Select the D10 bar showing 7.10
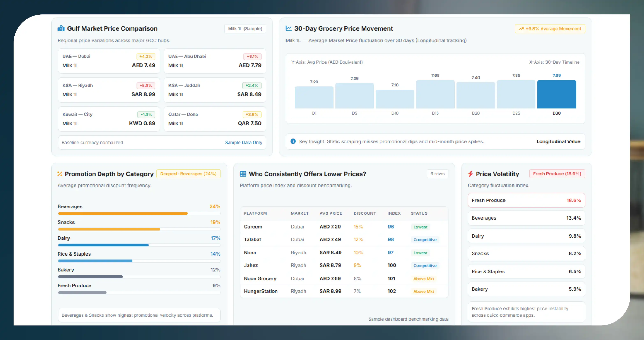 tap(395, 99)
